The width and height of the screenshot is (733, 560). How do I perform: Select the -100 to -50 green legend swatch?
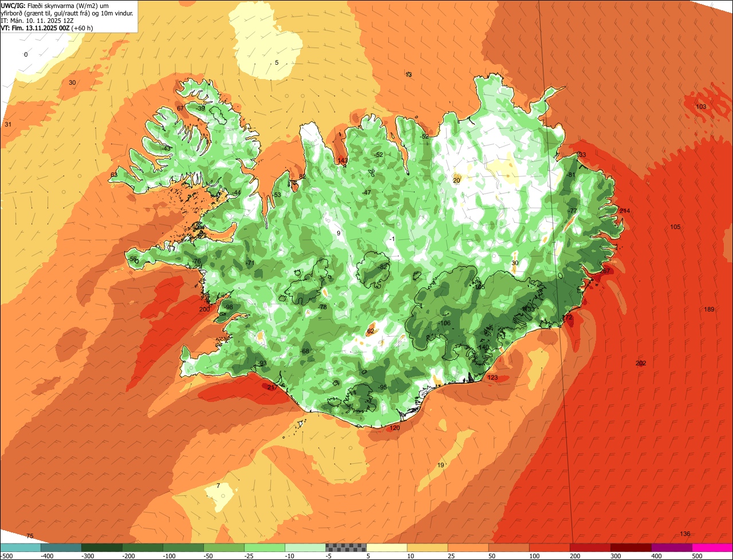(183, 547)
